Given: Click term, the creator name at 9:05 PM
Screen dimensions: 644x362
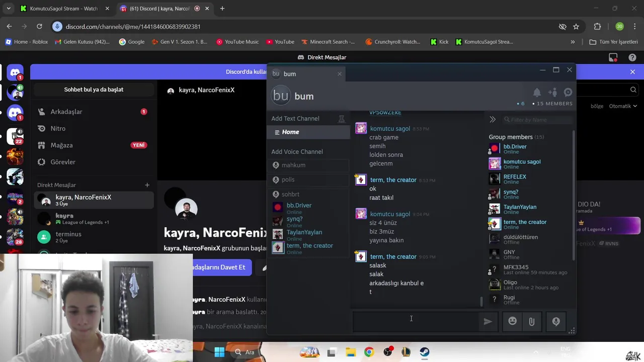Looking at the screenshot, I should click(393, 257).
